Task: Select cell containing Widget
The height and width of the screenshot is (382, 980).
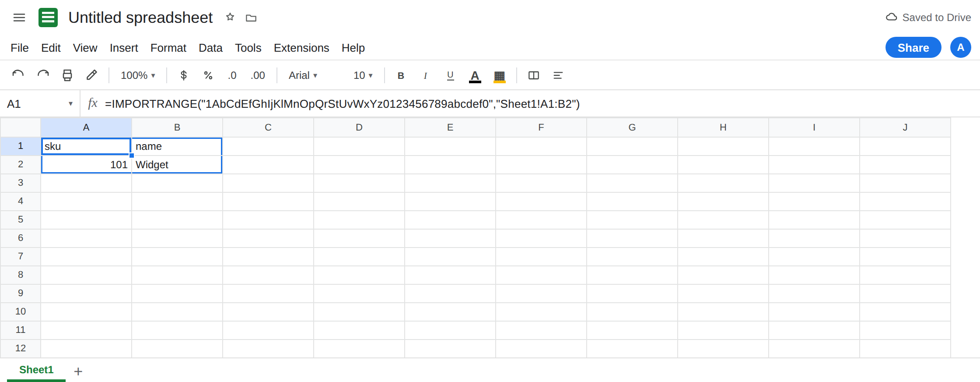Action: coord(177,165)
